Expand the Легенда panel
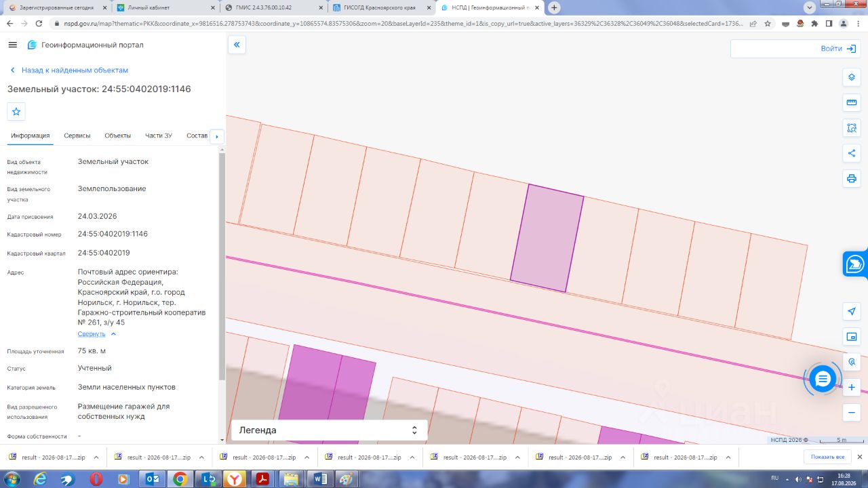 point(330,430)
